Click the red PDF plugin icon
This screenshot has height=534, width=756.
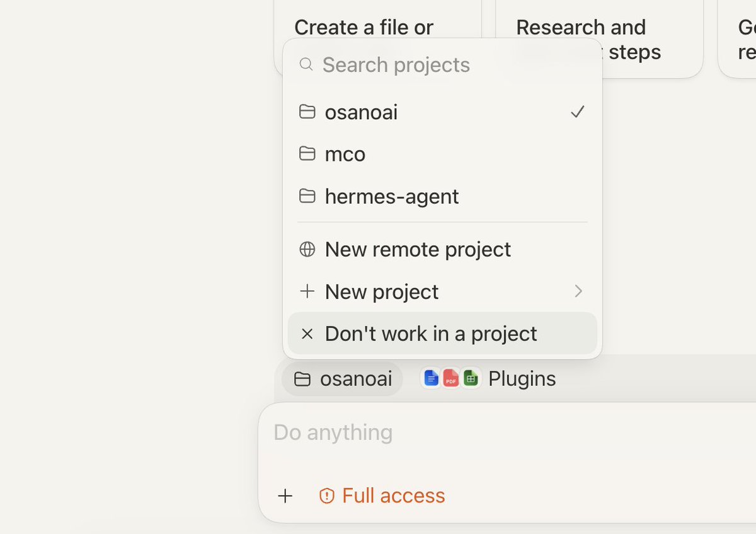pos(450,378)
